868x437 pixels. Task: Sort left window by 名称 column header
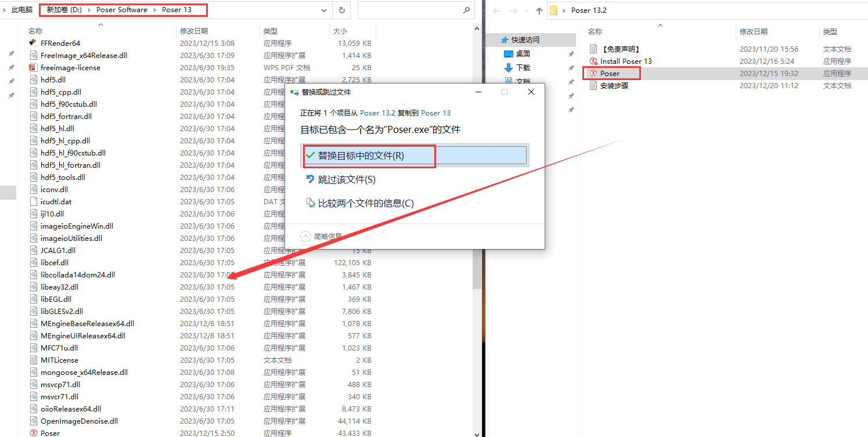(x=35, y=31)
